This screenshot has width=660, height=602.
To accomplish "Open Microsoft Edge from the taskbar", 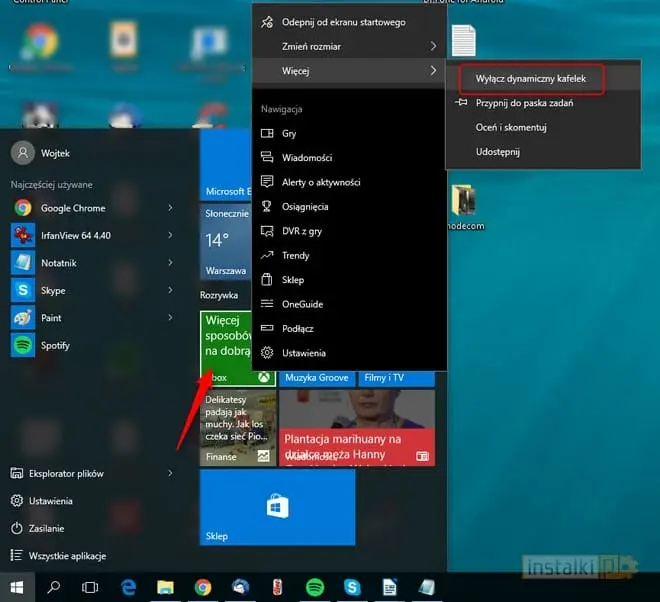I will (129, 587).
